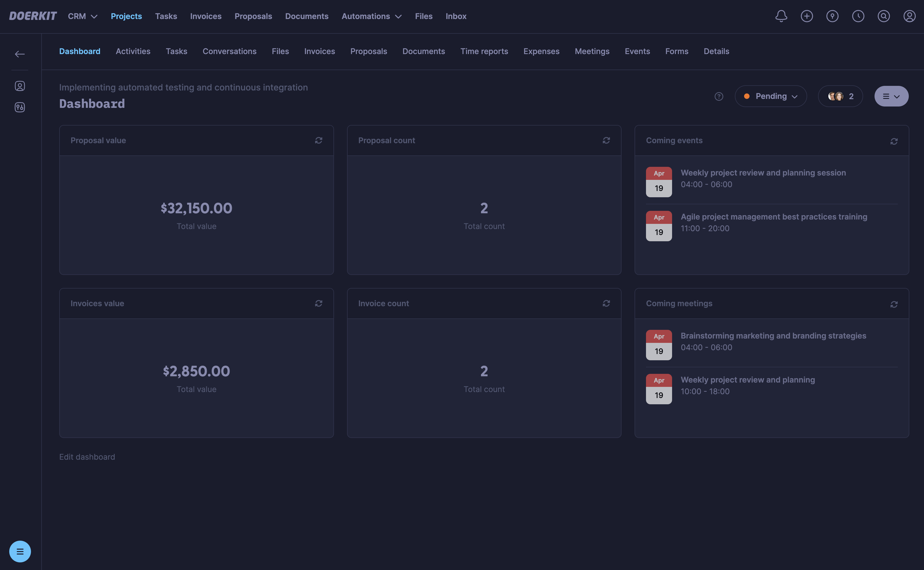Click the search icon in header
The height and width of the screenshot is (570, 924).
point(884,16)
